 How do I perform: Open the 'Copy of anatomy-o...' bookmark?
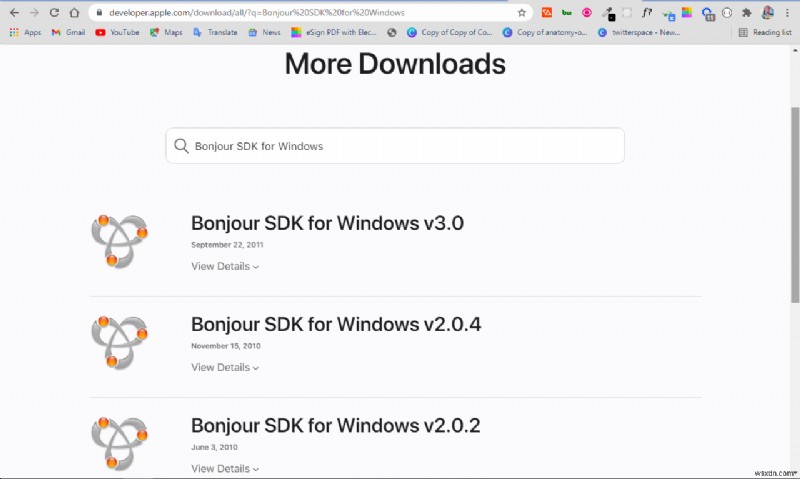[x=545, y=32]
